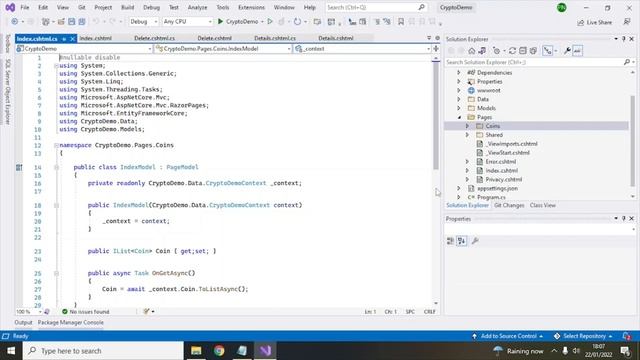
Task: Click Start Without Debugging outline play icon
Action: click(x=270, y=22)
